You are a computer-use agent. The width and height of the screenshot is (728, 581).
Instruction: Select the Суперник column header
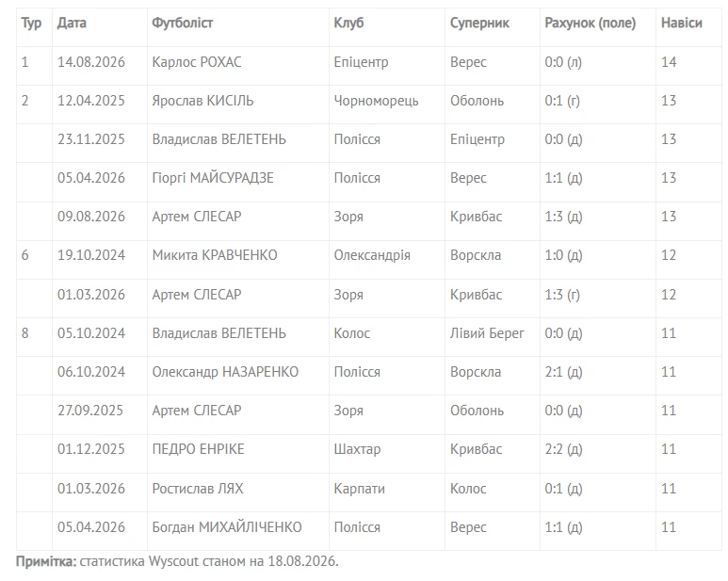click(479, 23)
